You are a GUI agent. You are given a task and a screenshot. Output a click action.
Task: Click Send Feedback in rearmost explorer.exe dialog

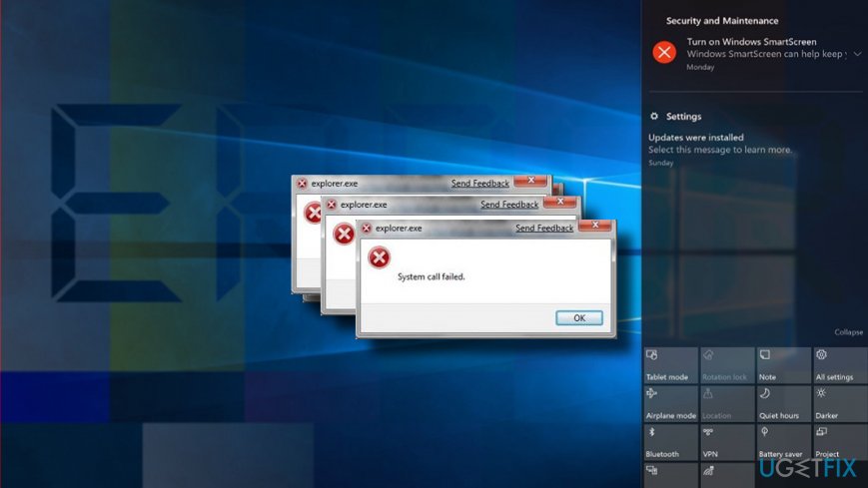(479, 184)
